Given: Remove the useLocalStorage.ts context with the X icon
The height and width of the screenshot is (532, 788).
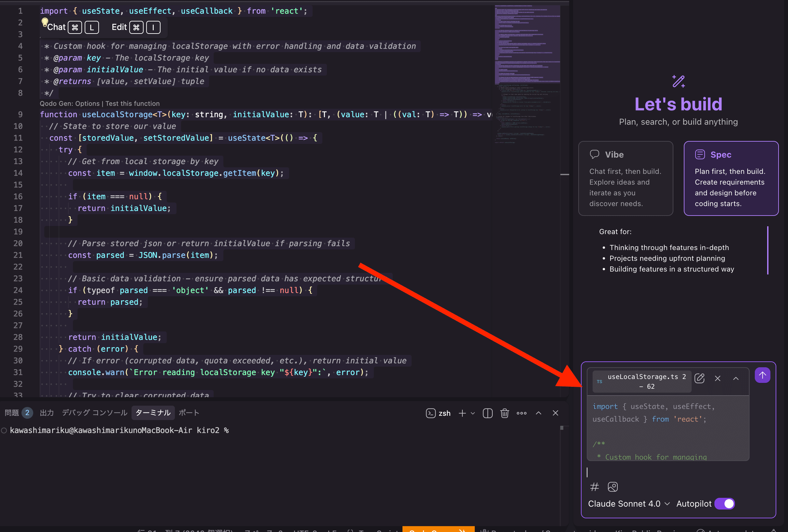Looking at the screenshot, I should tap(717, 378).
